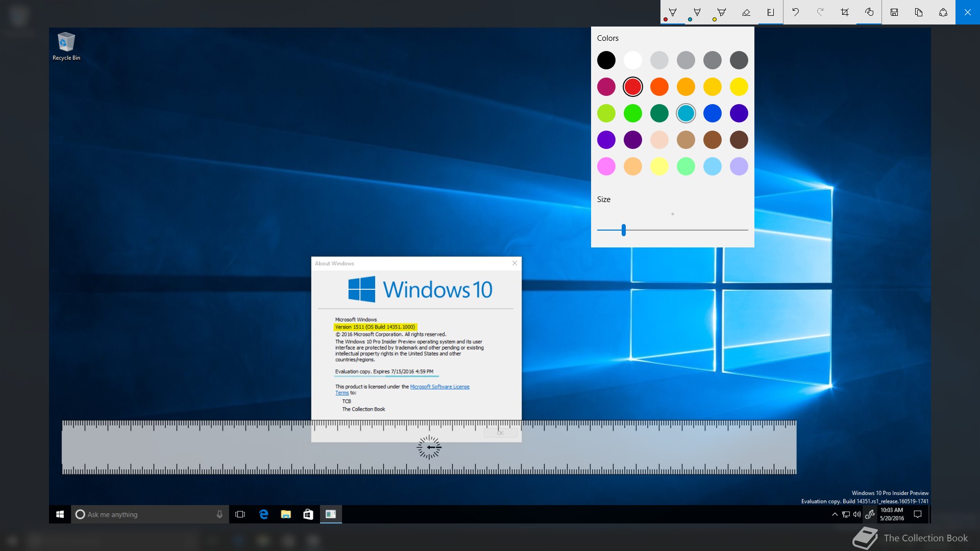Open Windows Ink Workspace pen icon
Image resolution: width=980 pixels, height=551 pixels.
pos(870,514)
